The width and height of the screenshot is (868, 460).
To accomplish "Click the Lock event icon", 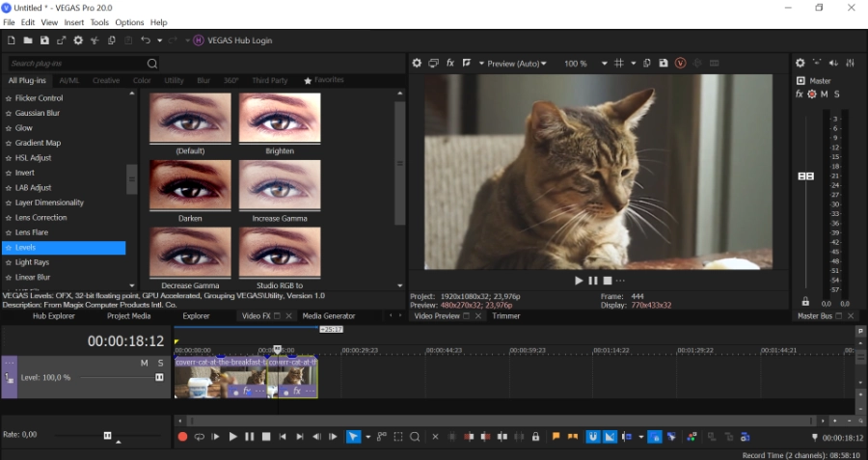I will 535,437.
